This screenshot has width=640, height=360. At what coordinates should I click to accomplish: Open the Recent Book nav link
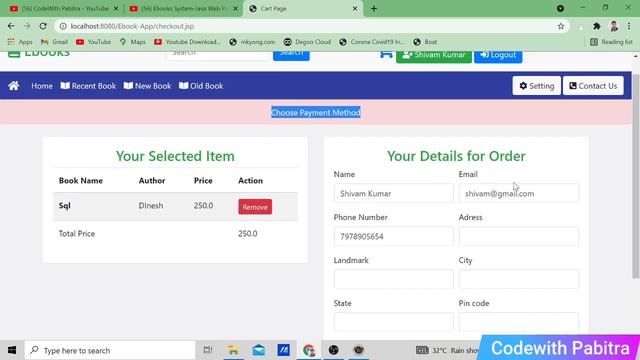[x=88, y=86]
